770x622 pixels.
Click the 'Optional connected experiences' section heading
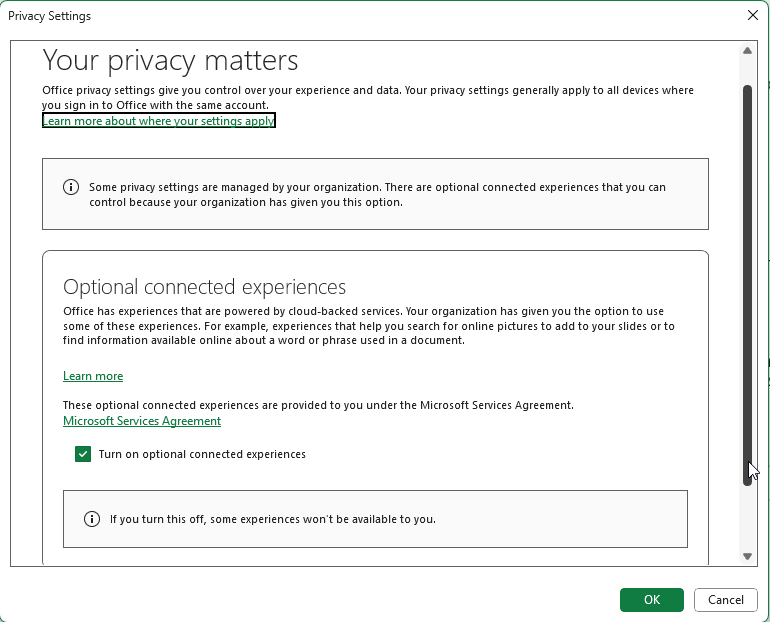[x=204, y=287]
